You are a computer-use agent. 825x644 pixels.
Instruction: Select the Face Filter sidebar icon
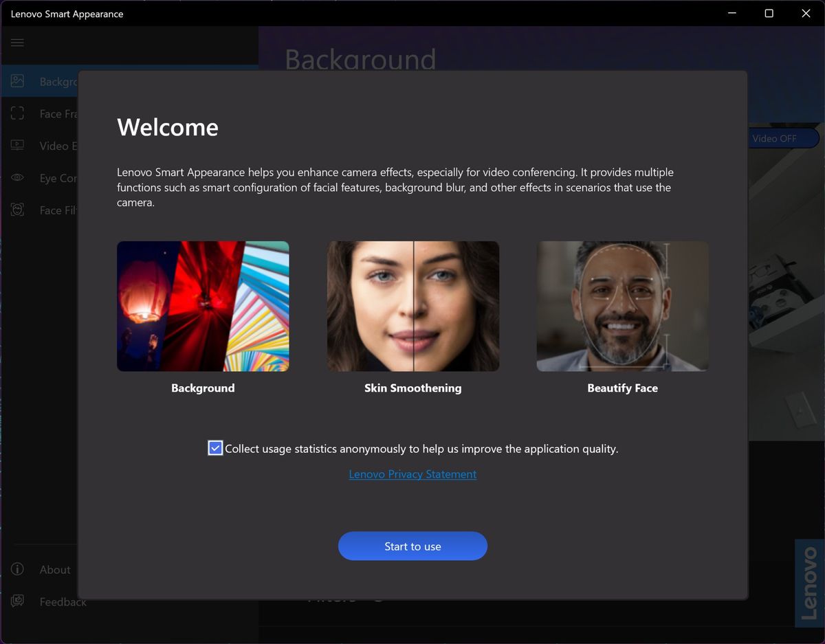coord(17,210)
